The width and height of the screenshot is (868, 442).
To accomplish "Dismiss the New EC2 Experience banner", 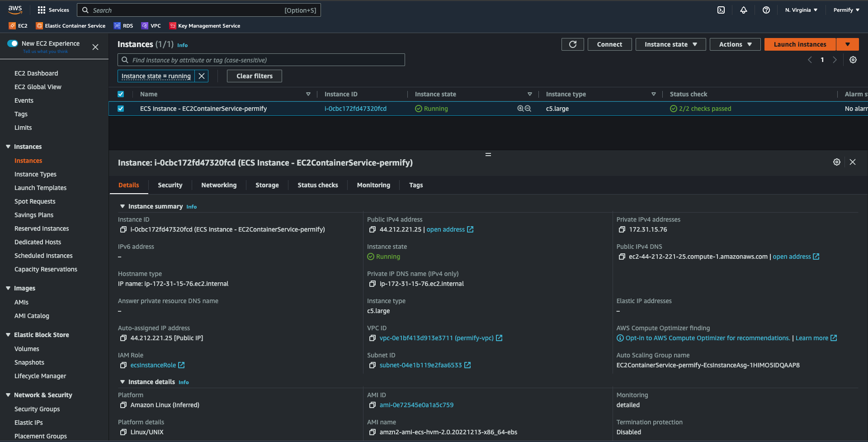I will coord(95,47).
